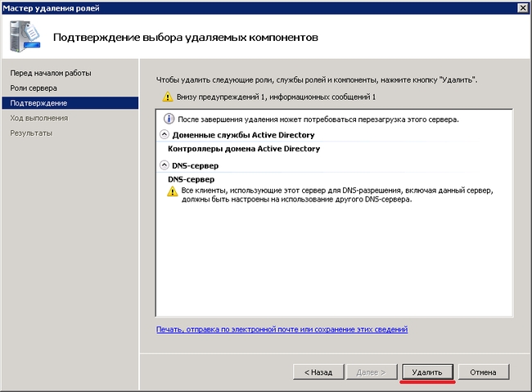Collapse the DNS-сервер section chevron
This screenshot has width=532, height=392.
pos(164,164)
